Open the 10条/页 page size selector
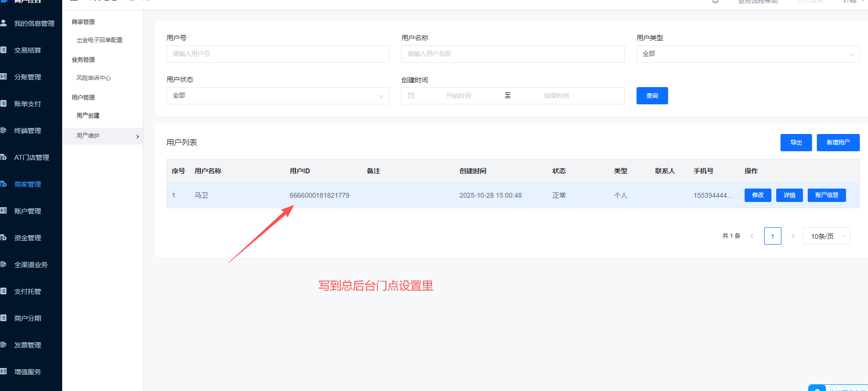The image size is (868, 391). 826,236
